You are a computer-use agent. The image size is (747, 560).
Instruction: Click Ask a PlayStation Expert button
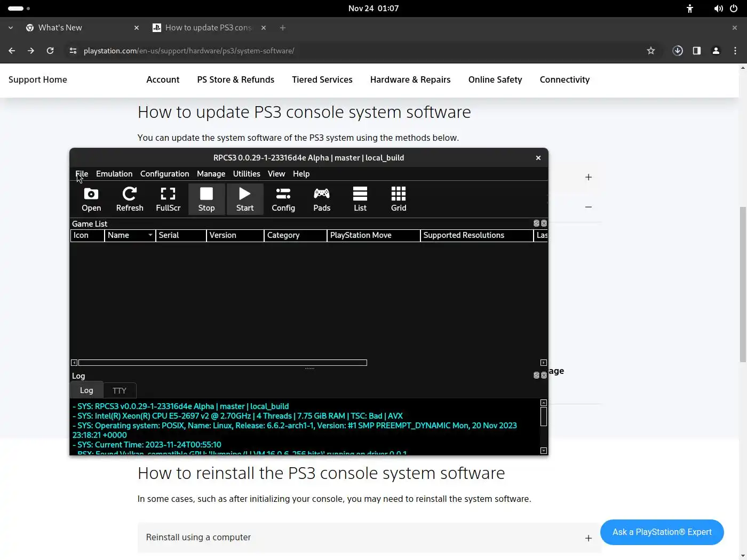662,532
